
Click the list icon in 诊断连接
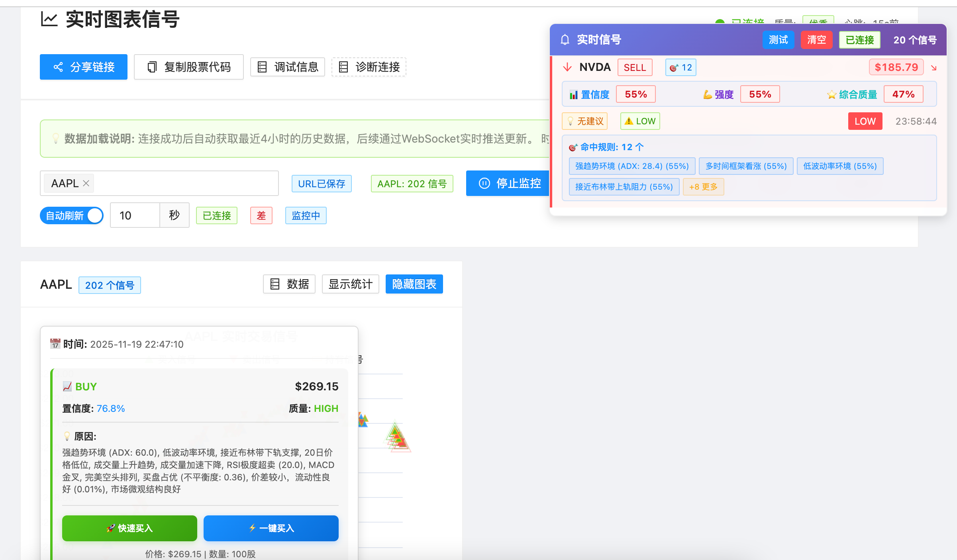click(x=343, y=67)
